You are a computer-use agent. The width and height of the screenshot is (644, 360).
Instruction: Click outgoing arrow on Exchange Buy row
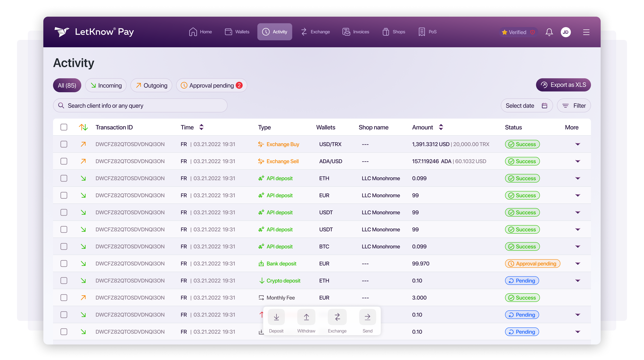point(83,144)
